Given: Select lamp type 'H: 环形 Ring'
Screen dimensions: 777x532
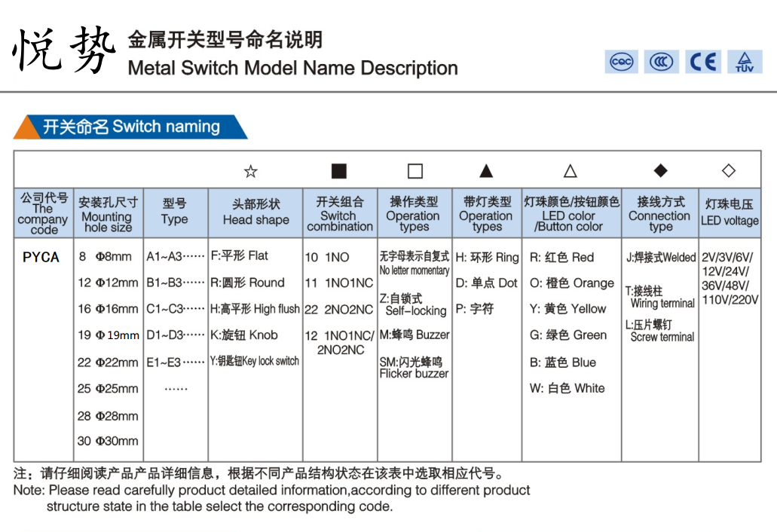Looking at the screenshot, I should (x=487, y=258).
